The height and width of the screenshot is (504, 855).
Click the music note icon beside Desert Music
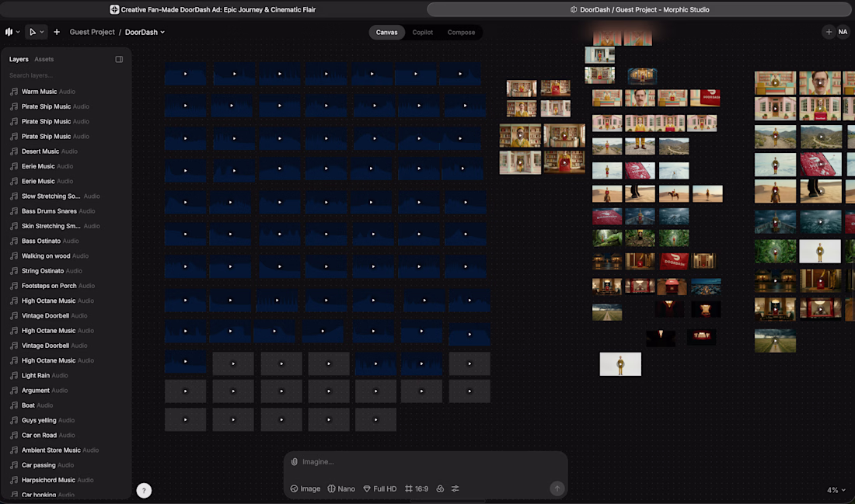pyautogui.click(x=14, y=151)
